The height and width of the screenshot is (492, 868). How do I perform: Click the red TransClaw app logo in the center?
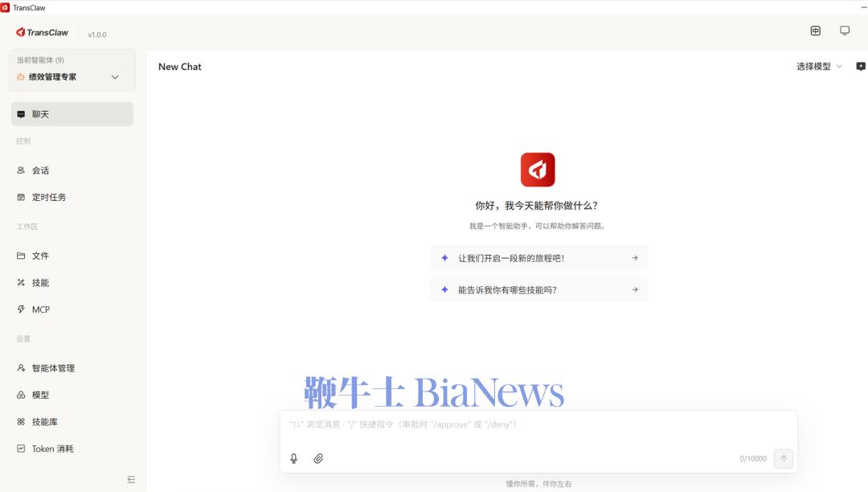tap(538, 170)
